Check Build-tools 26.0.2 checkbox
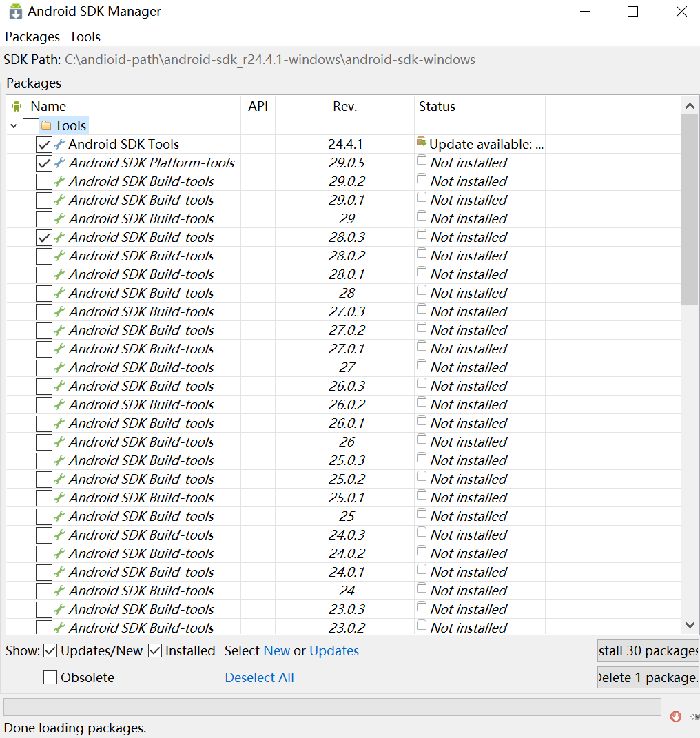700x738 pixels. pyautogui.click(x=44, y=404)
